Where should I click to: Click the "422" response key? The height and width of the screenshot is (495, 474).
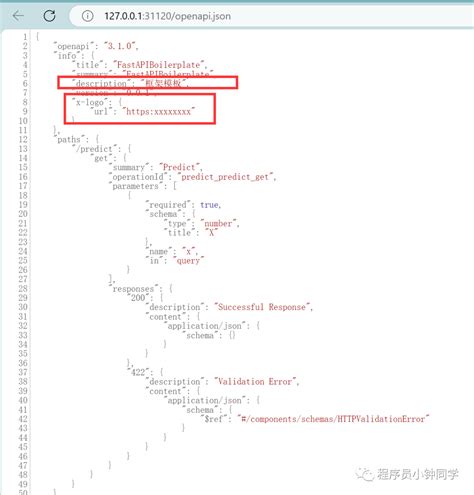click(138, 372)
